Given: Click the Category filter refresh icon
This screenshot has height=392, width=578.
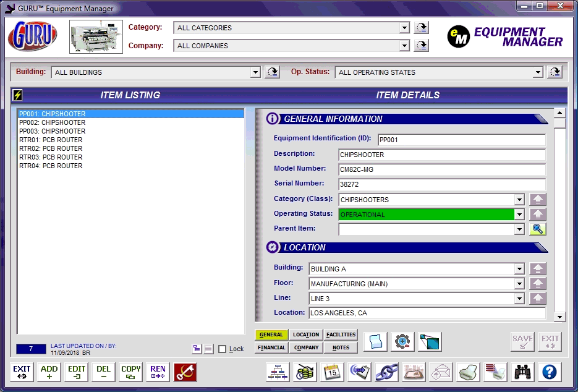Looking at the screenshot, I should click(422, 28).
